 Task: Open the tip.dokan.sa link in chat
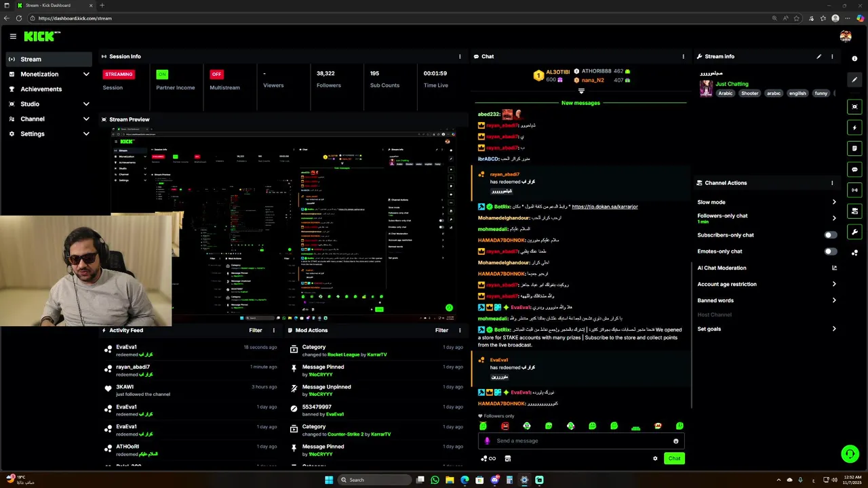[x=605, y=207]
